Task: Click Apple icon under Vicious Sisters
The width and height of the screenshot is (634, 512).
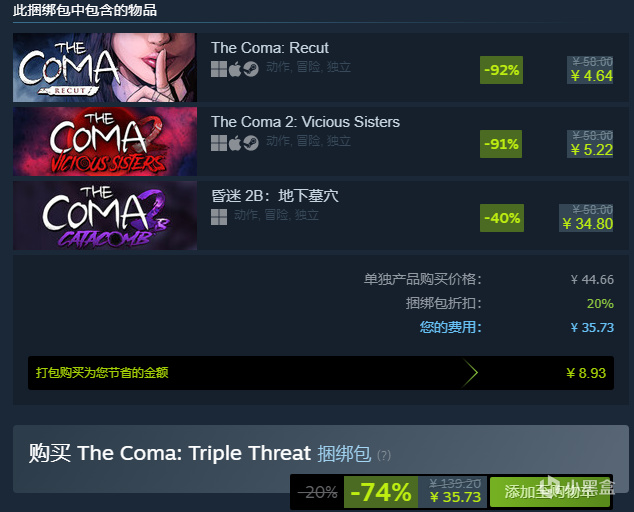Action: pyautogui.click(x=235, y=143)
